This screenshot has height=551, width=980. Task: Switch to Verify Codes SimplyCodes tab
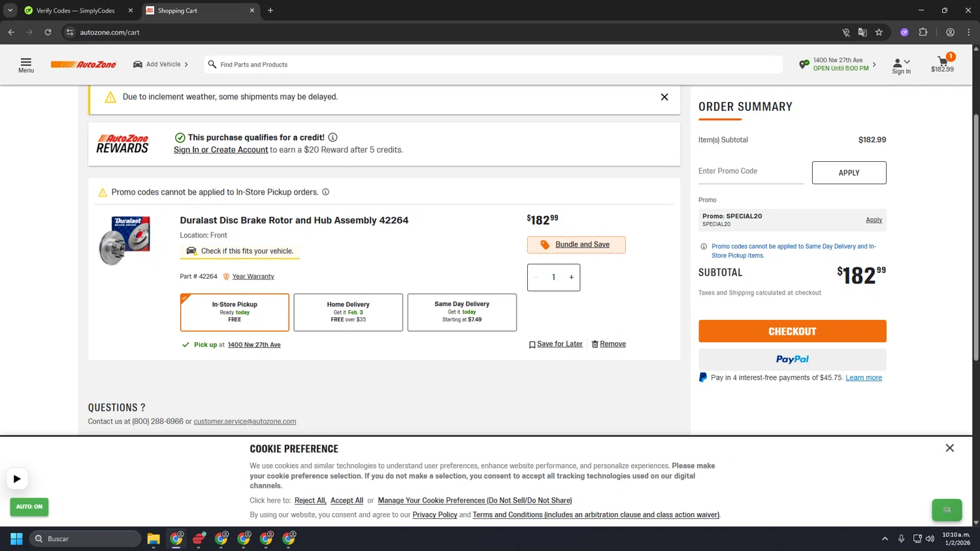[x=76, y=10]
